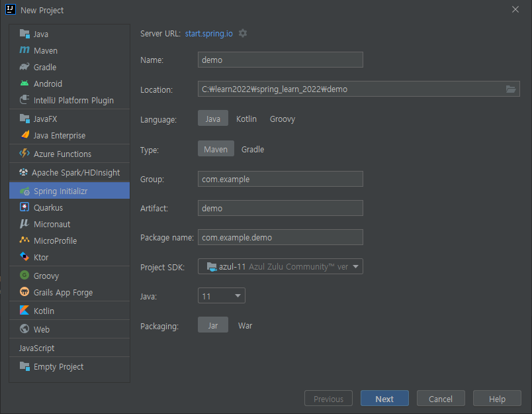Click the Artifact input field
The width and height of the screenshot is (532, 414).
click(x=281, y=208)
